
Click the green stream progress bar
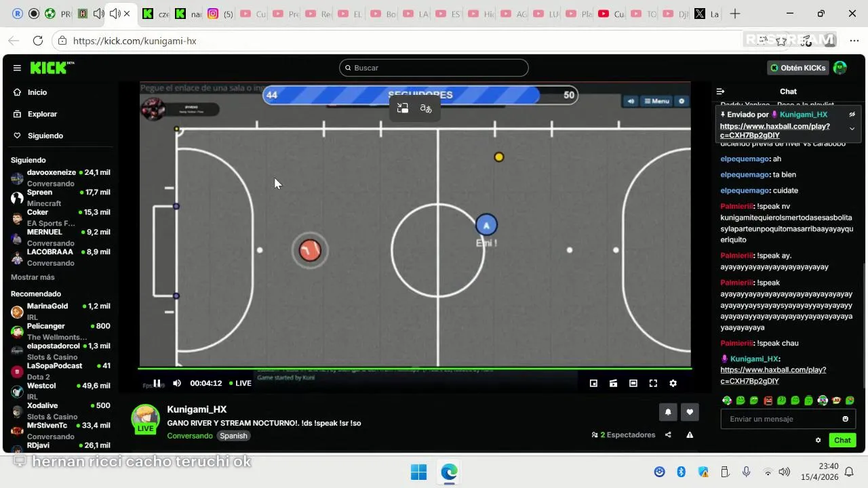coord(415,369)
